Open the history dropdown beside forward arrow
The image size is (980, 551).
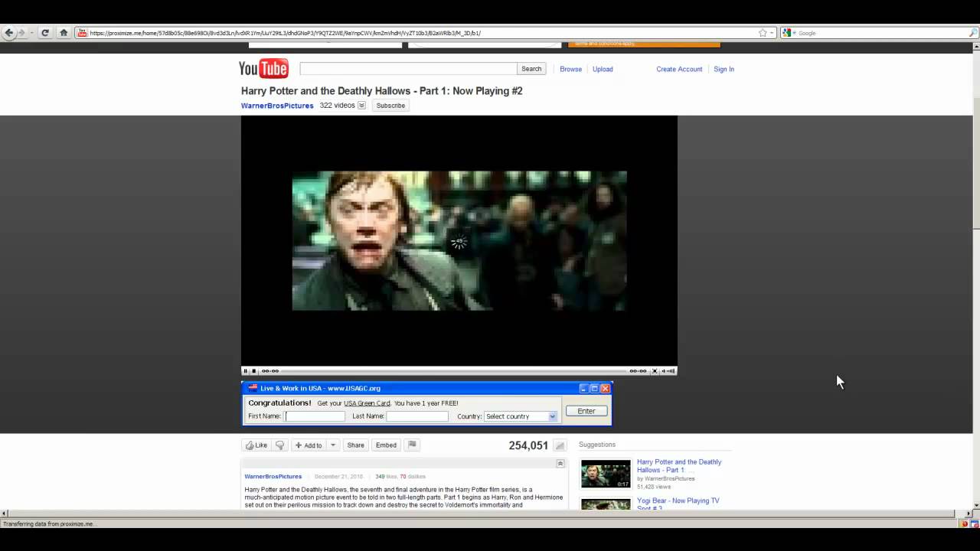(x=31, y=33)
